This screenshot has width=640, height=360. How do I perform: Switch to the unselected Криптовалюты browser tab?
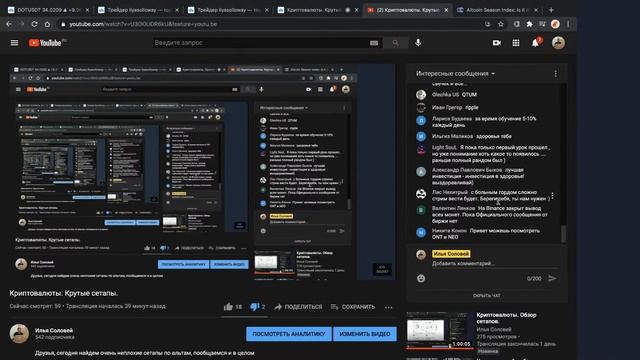point(318,10)
